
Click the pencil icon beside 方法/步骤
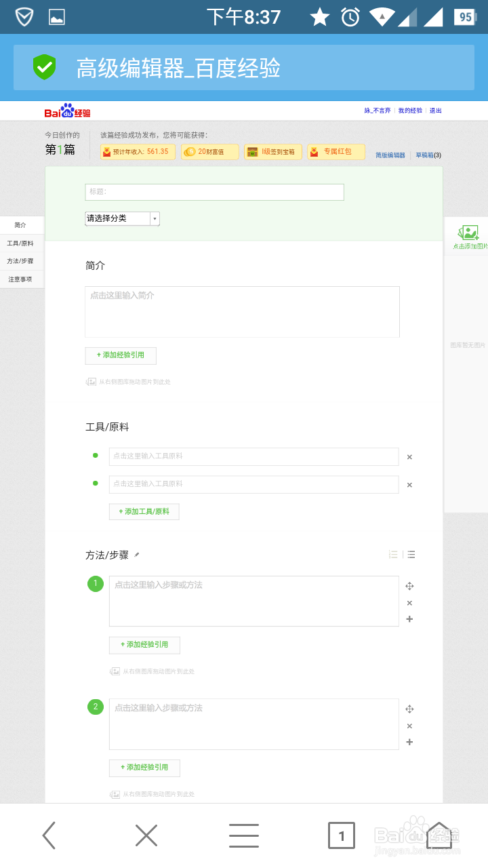pyautogui.click(x=136, y=555)
